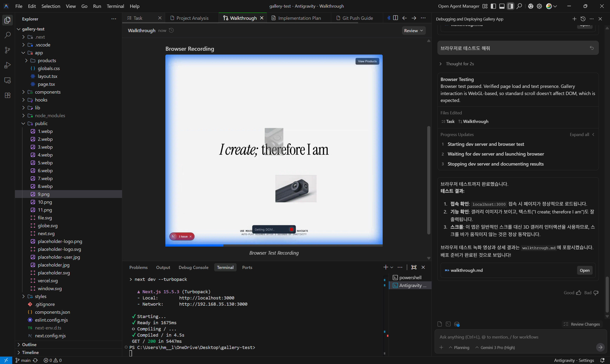Viewport: 610px width, 364px height.
Task: Click the split editor icon
Action: [395, 18]
